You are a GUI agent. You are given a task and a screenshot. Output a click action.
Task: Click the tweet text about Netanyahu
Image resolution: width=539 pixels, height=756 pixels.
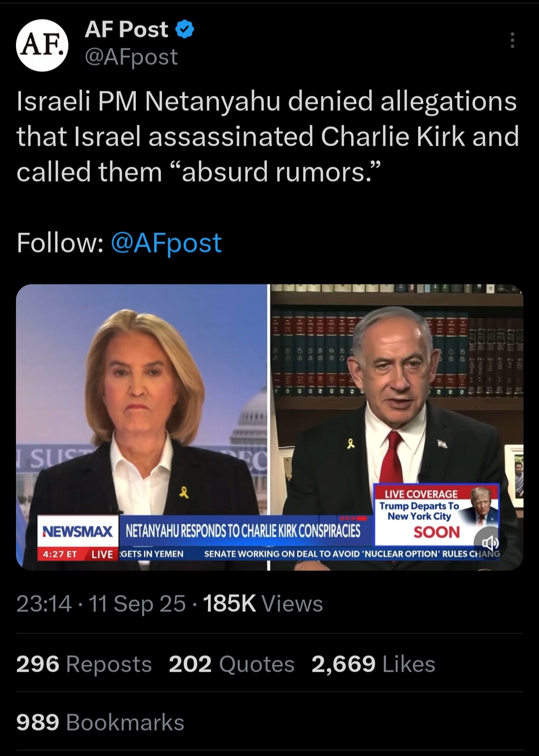pos(268,137)
